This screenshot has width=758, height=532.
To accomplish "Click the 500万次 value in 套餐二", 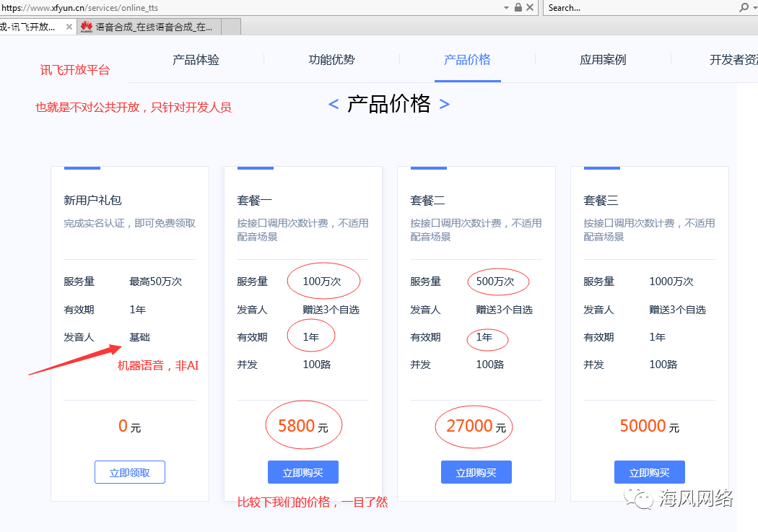I will coord(495,282).
